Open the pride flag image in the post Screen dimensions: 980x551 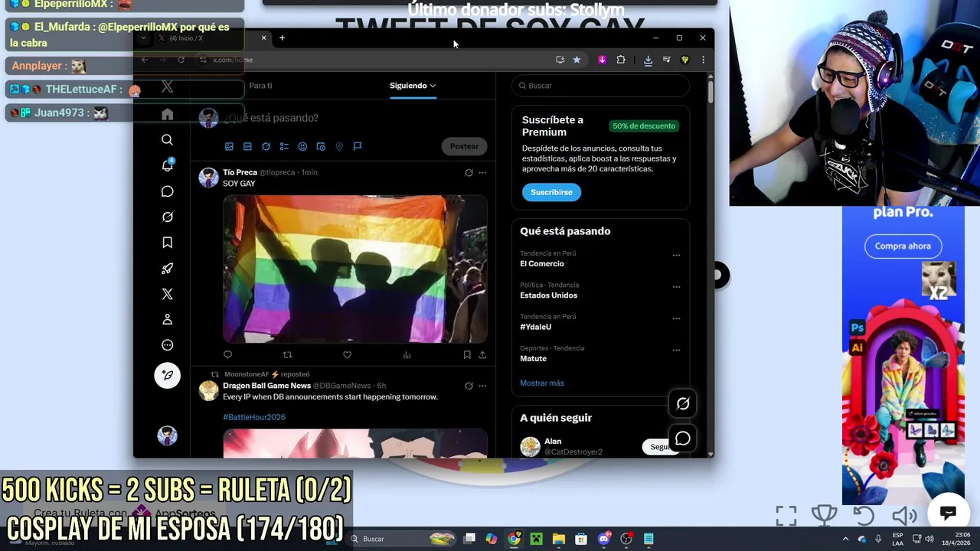(x=355, y=269)
